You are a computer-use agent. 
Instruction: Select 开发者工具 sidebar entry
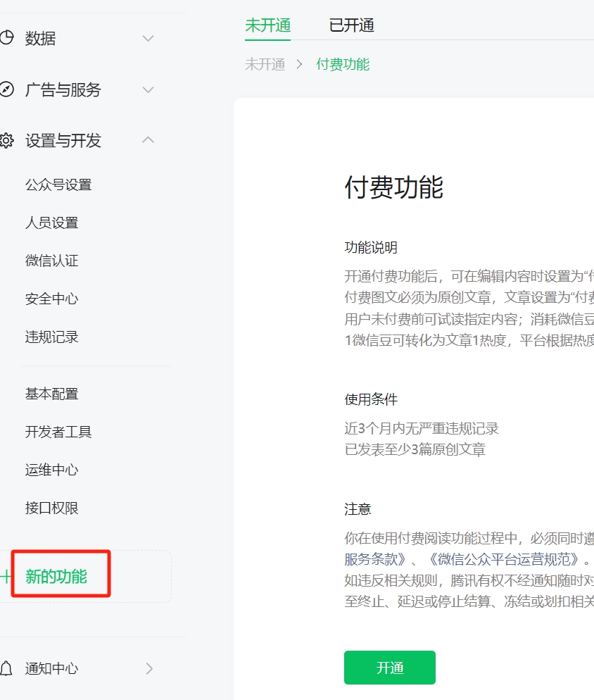58,432
